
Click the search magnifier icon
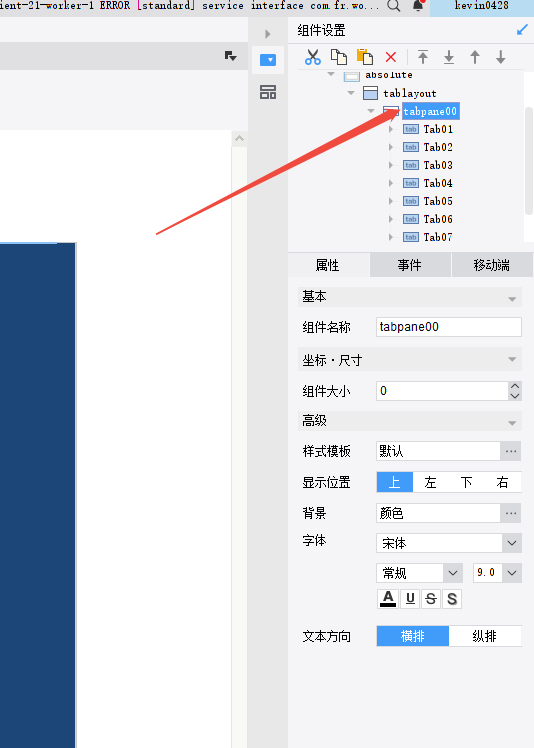[x=394, y=6]
